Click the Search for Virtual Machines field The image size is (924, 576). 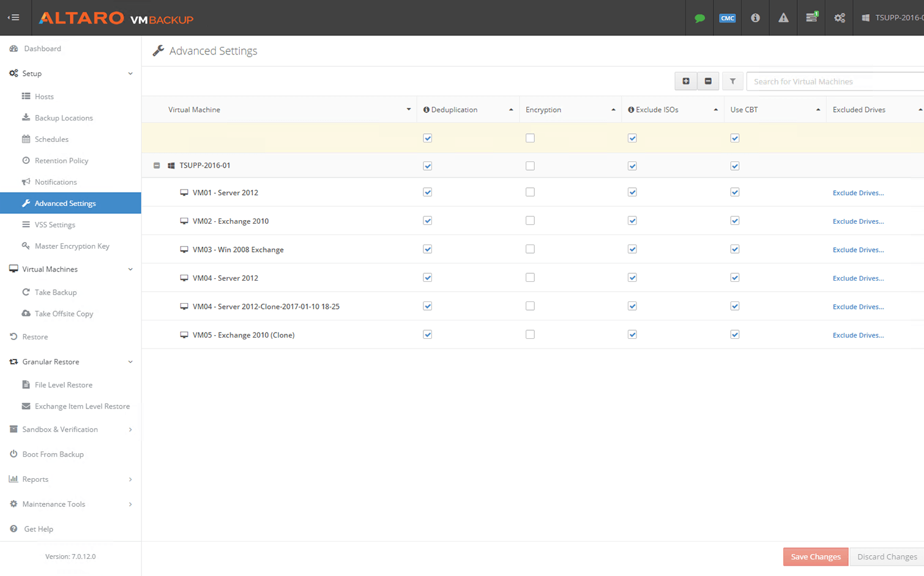coord(835,81)
